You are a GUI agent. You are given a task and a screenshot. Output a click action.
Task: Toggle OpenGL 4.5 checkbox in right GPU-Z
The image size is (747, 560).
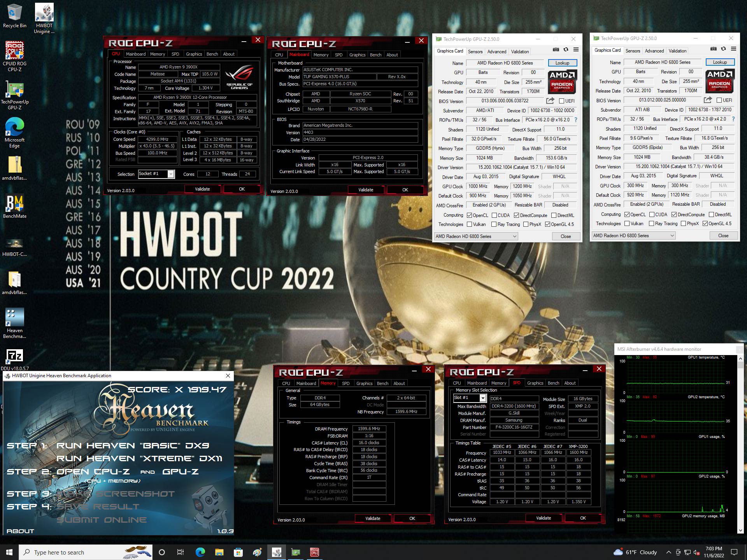(705, 224)
